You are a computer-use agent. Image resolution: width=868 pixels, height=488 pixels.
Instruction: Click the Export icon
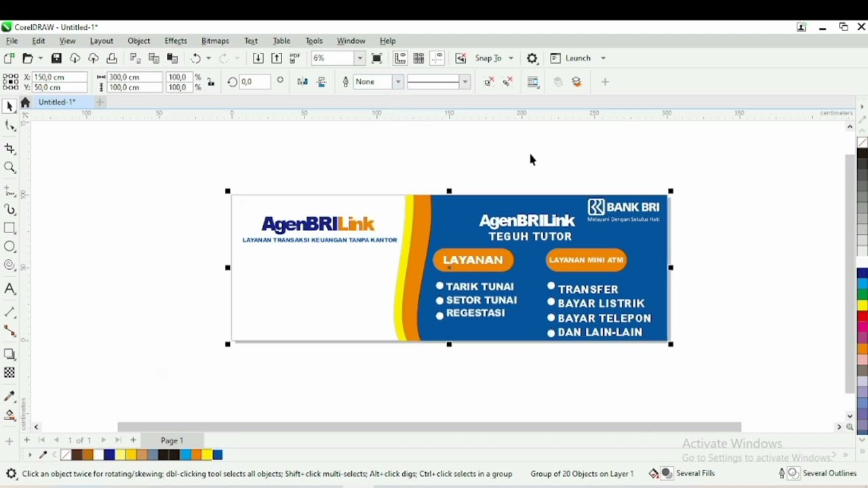pos(277,58)
